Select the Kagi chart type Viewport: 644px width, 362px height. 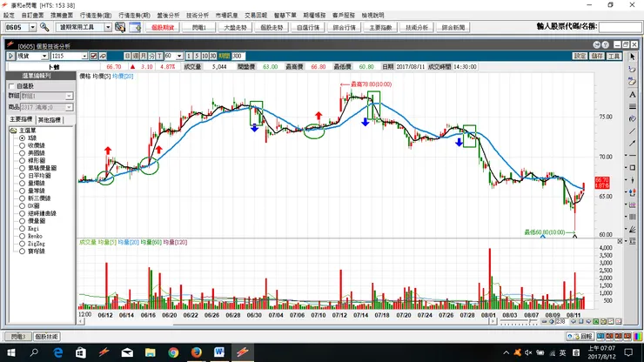22,229
